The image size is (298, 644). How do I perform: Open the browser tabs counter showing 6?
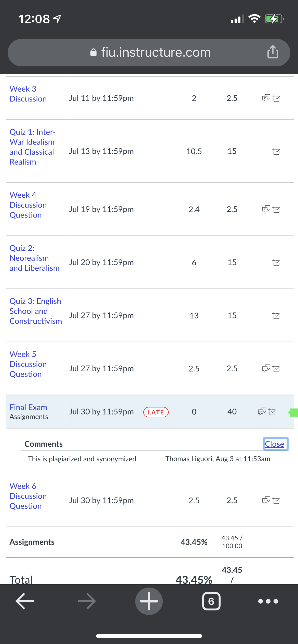[x=211, y=601]
